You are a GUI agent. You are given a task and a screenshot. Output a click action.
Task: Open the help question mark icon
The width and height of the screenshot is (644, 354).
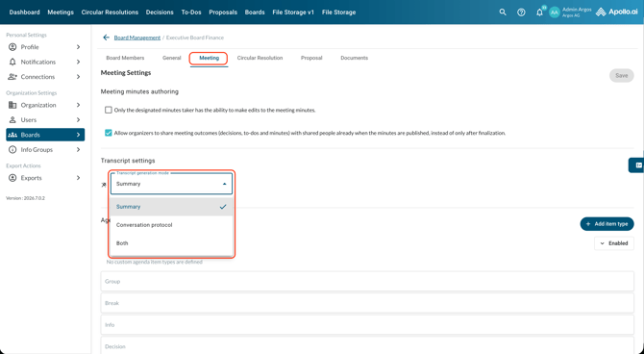pyautogui.click(x=521, y=13)
